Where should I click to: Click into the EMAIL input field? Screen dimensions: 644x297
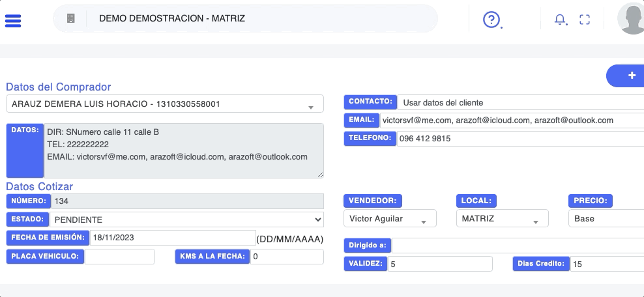pyautogui.click(x=512, y=120)
